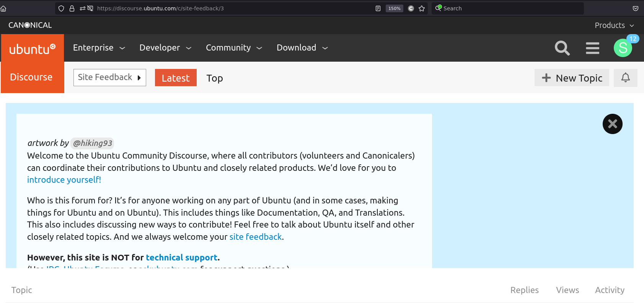
Task: Click the Firefox home icon
Action: [3, 8]
